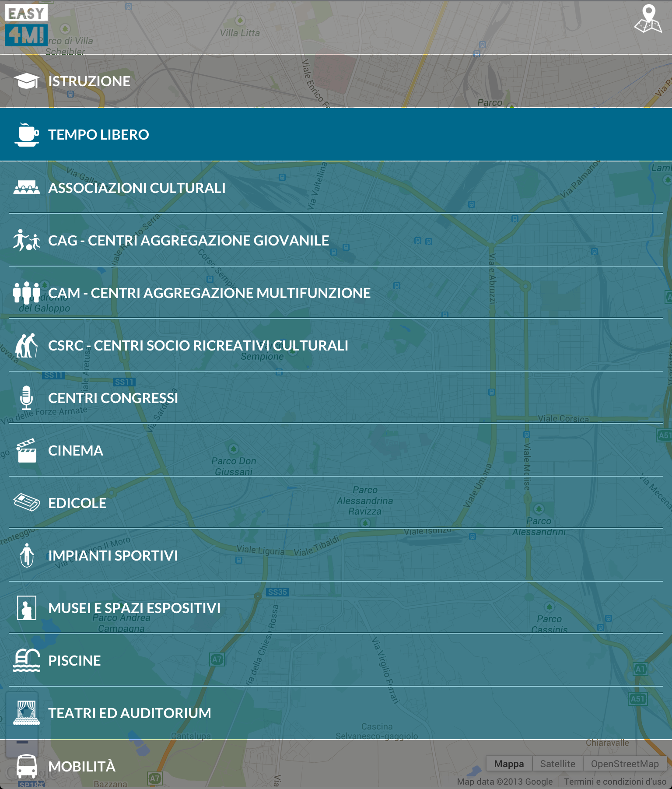Open Musei e Spazi Espositivi entry

click(336, 608)
